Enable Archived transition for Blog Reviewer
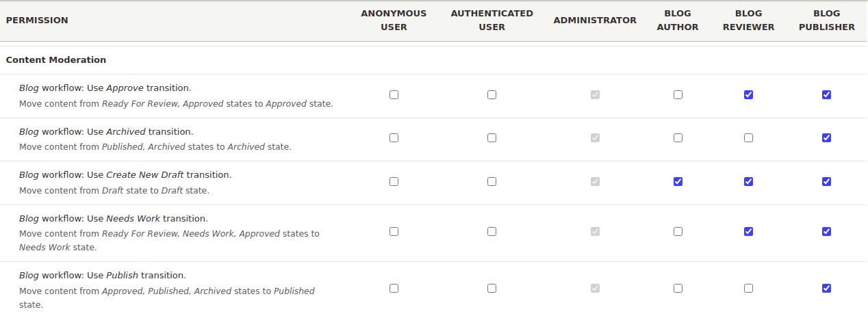This screenshot has height=318, width=868. click(748, 138)
